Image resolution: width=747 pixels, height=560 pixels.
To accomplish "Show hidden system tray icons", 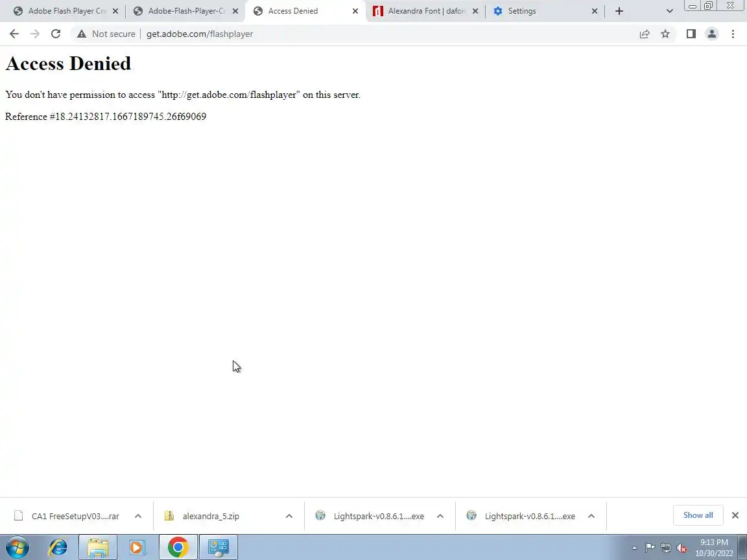I will [634, 548].
